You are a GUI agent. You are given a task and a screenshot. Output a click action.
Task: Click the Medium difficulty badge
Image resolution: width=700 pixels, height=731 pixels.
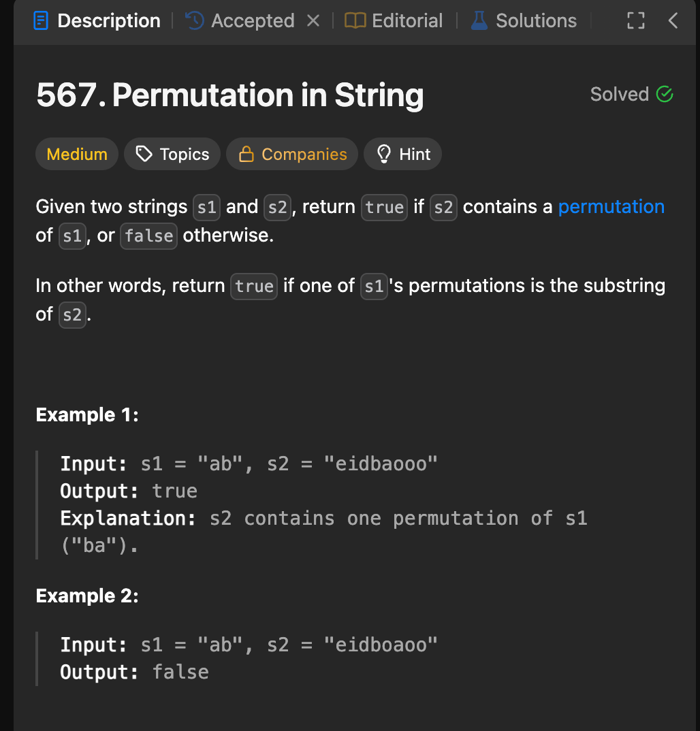pyautogui.click(x=77, y=154)
